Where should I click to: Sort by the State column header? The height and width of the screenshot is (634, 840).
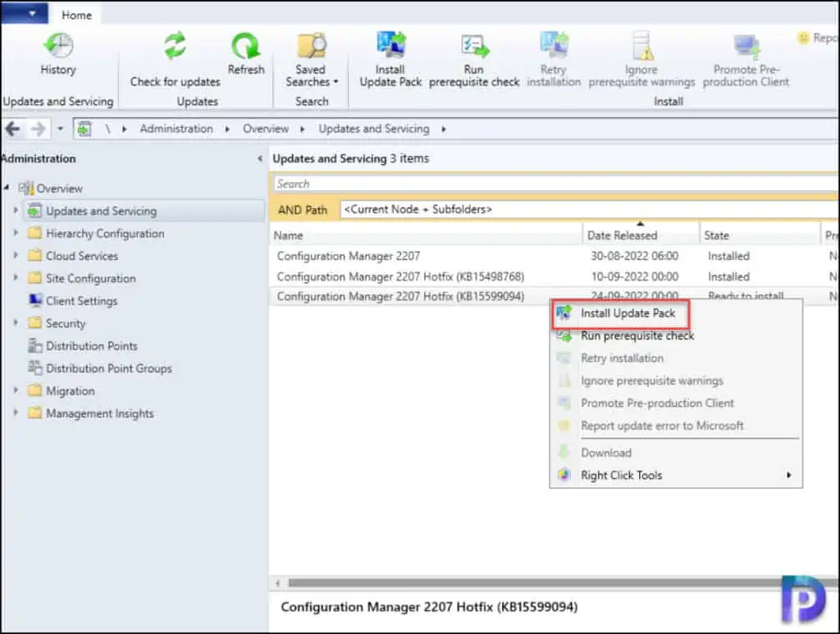pyautogui.click(x=760, y=235)
